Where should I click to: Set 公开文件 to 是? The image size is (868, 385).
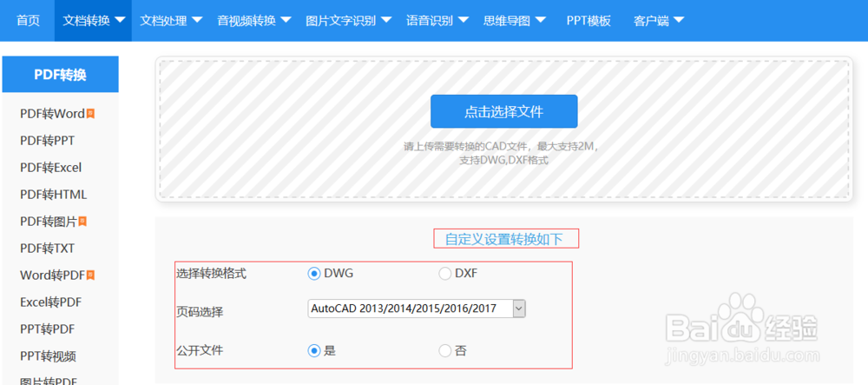pyautogui.click(x=314, y=350)
